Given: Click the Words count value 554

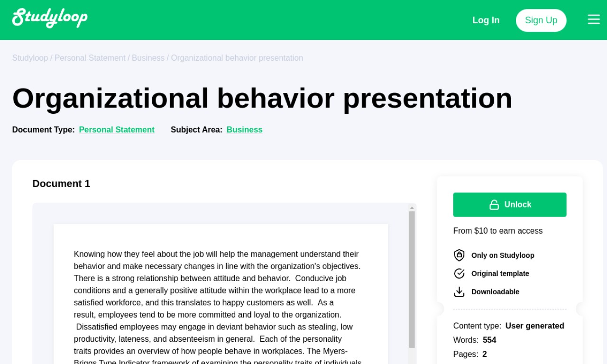Looking at the screenshot, I should tap(489, 340).
